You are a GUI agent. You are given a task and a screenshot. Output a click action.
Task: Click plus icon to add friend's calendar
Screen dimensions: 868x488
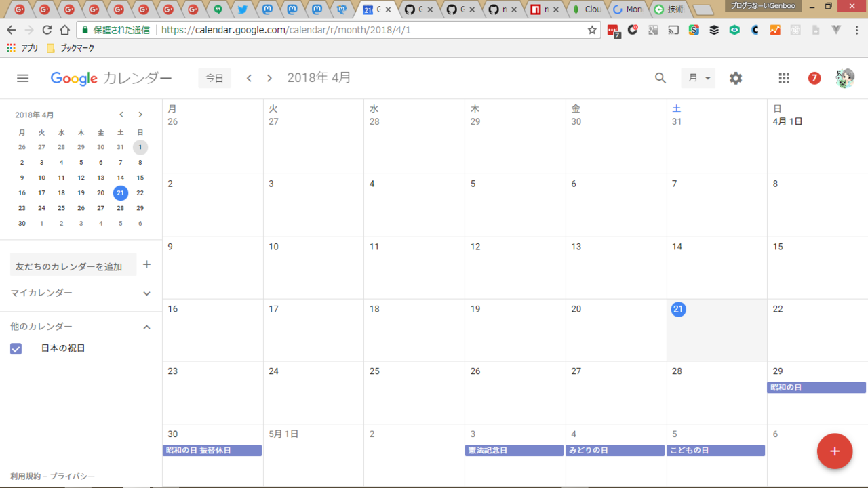coord(146,264)
